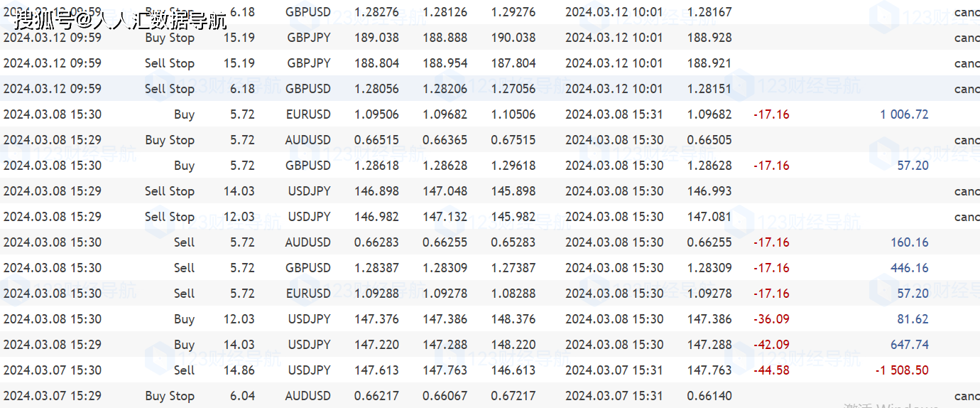Click the 160.16 profit value
Viewport: 980px width, 408px height.
coord(909,242)
